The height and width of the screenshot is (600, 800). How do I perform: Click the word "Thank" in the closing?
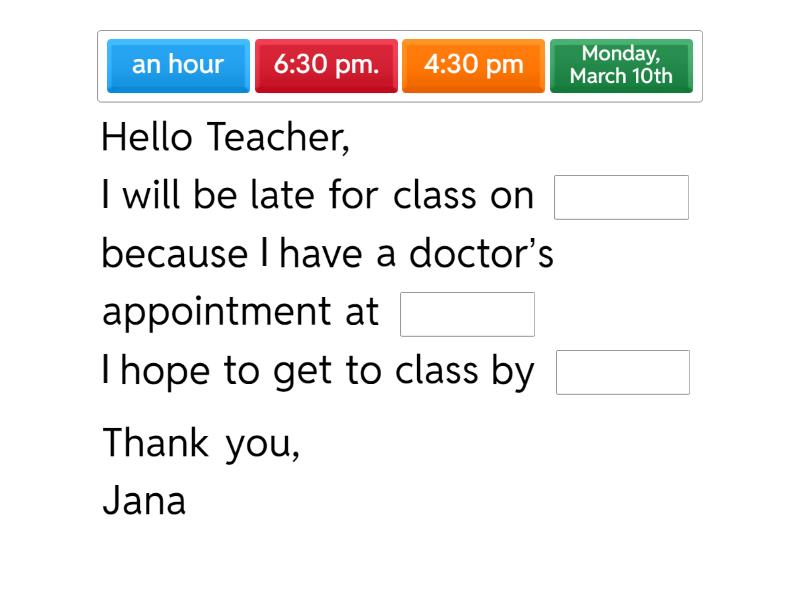pos(156,442)
